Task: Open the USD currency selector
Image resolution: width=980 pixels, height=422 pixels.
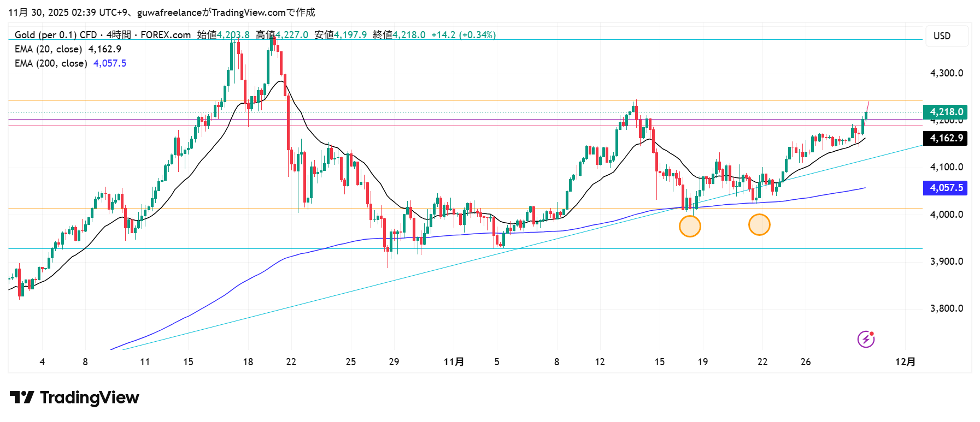Action: pyautogui.click(x=942, y=36)
